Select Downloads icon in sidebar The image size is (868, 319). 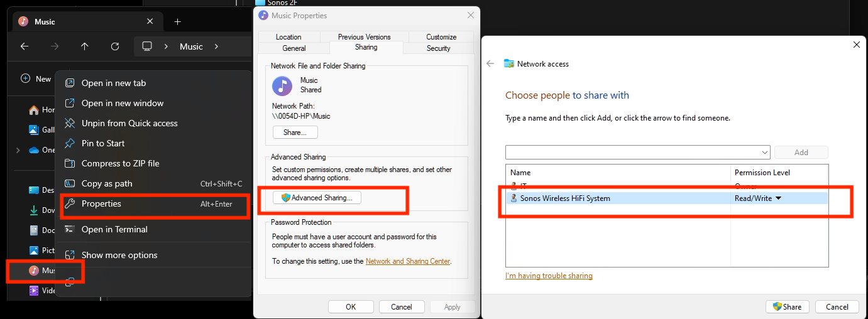33,210
